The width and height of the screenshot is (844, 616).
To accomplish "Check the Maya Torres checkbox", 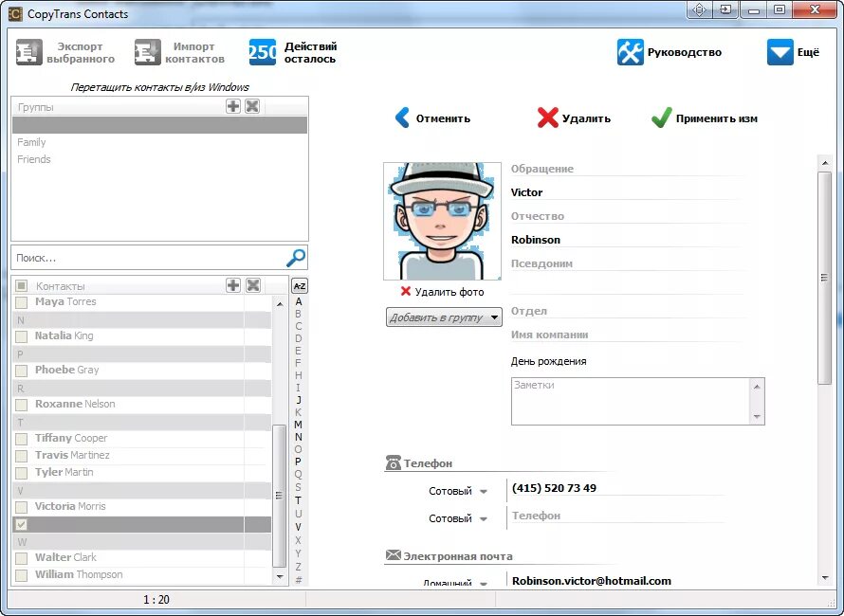I will coord(22,302).
